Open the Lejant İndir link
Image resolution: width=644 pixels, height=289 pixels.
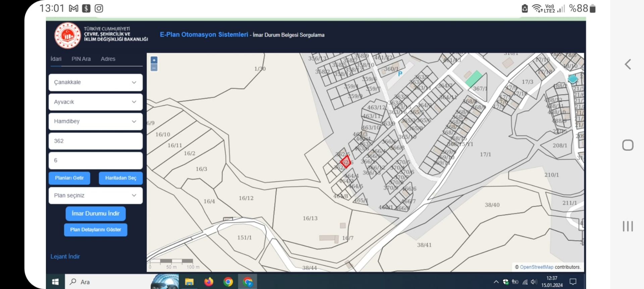pos(65,257)
